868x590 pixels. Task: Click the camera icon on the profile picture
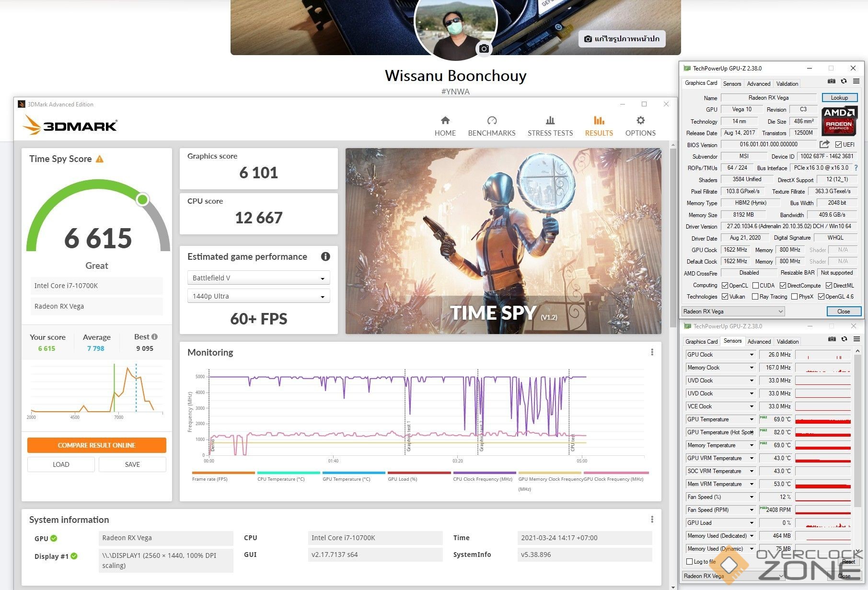point(484,48)
